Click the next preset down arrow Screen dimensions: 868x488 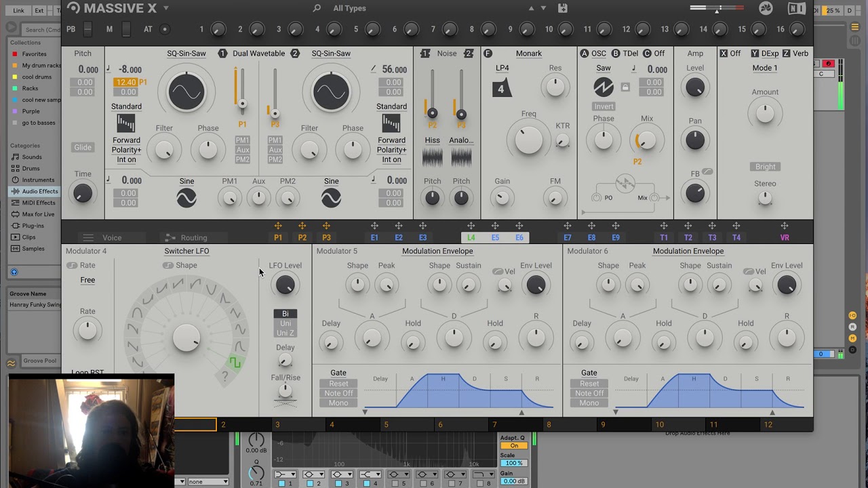[543, 8]
